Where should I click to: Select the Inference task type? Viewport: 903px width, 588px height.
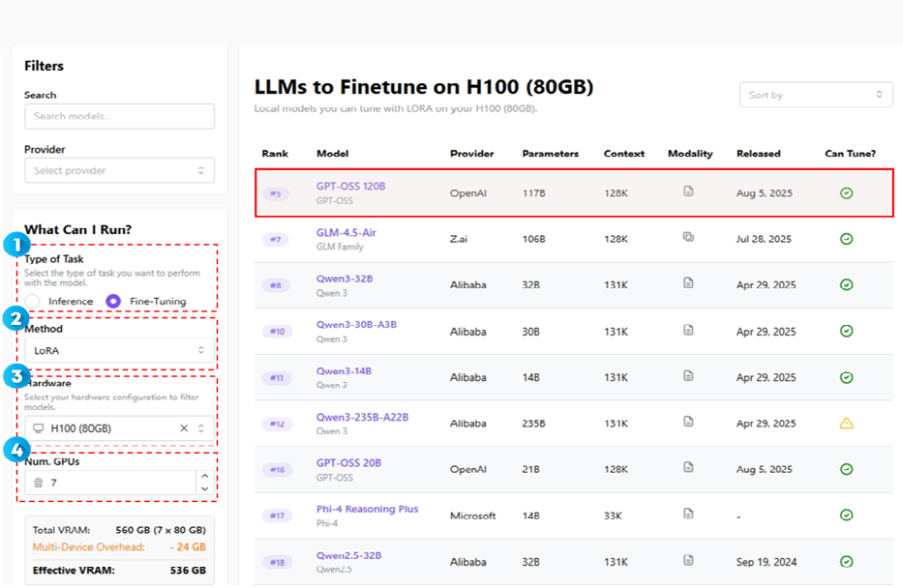point(34,301)
